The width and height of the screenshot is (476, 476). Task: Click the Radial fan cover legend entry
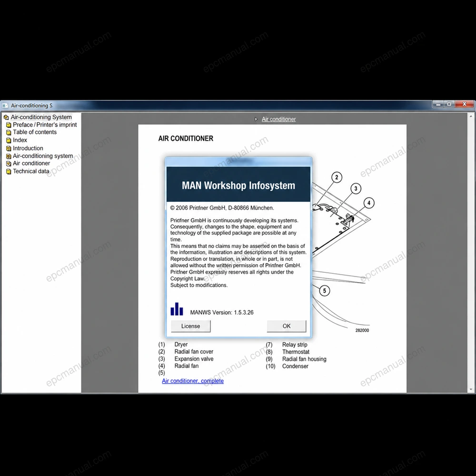[194, 352]
